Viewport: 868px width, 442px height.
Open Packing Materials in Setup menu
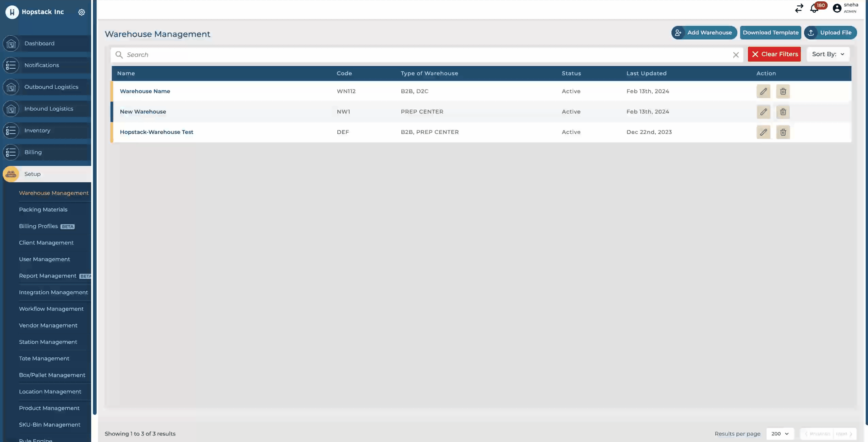[43, 210]
